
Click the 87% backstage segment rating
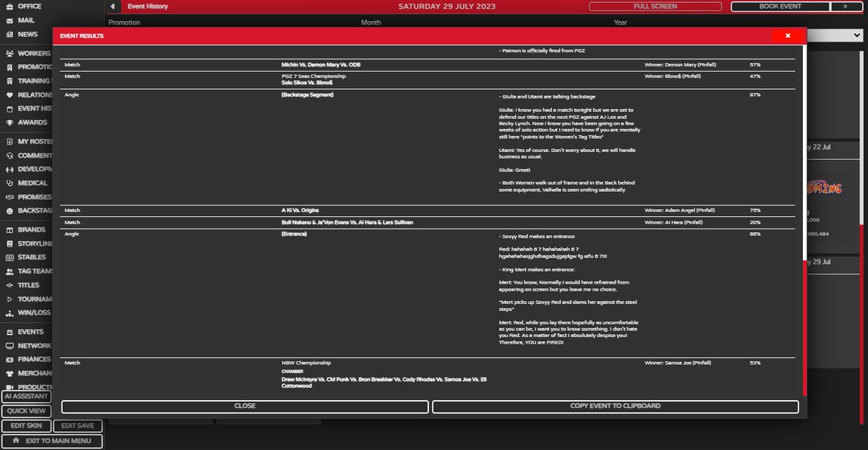pyautogui.click(x=755, y=95)
